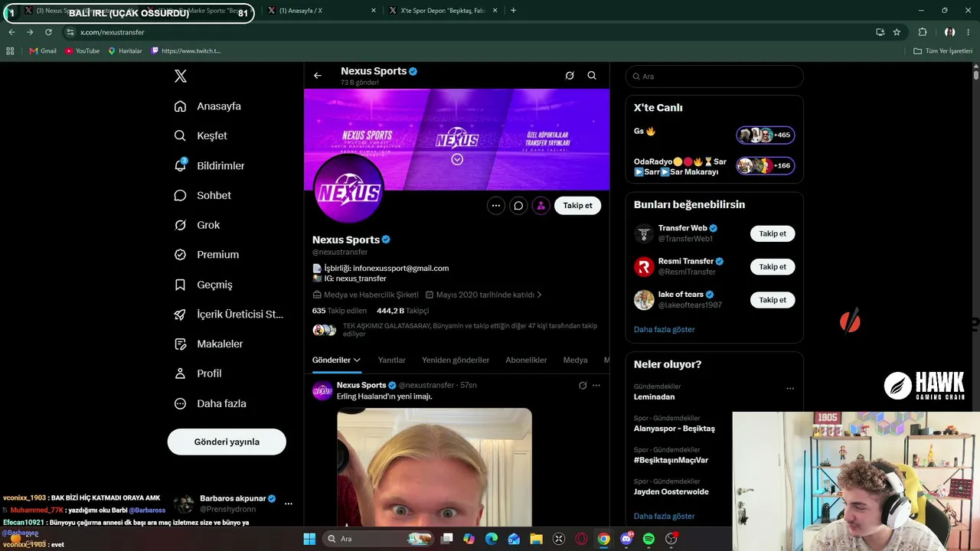Open the Chrome extensions puzzle icon

923,32
